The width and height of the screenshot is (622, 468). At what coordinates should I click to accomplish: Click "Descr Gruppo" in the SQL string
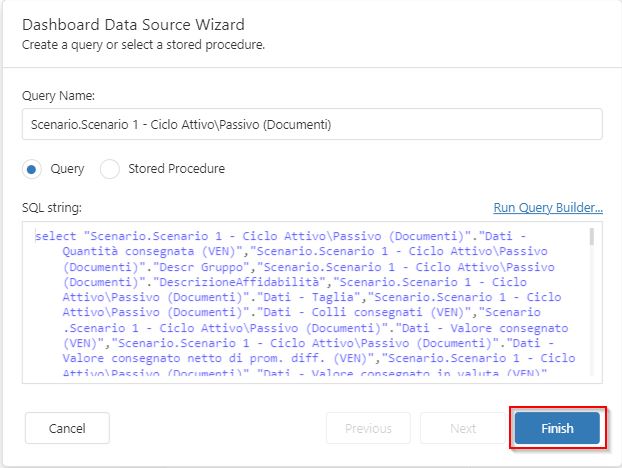[200, 267]
